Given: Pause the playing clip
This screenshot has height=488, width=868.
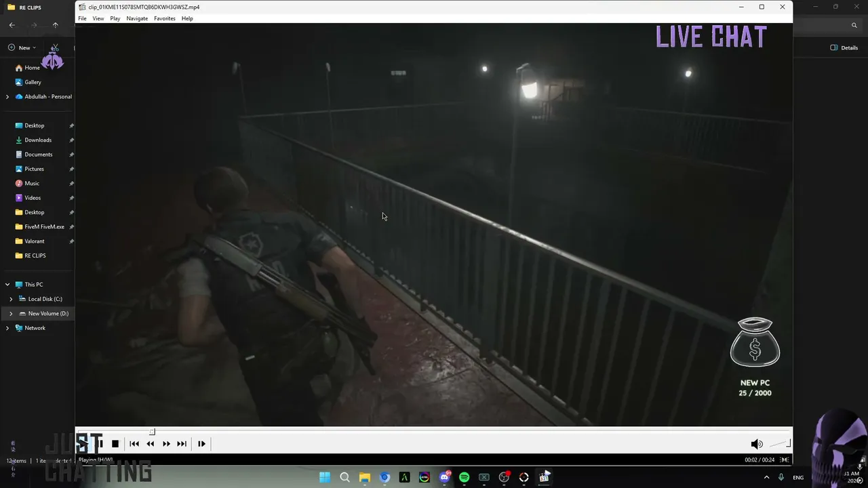Looking at the screenshot, I should pos(99,444).
